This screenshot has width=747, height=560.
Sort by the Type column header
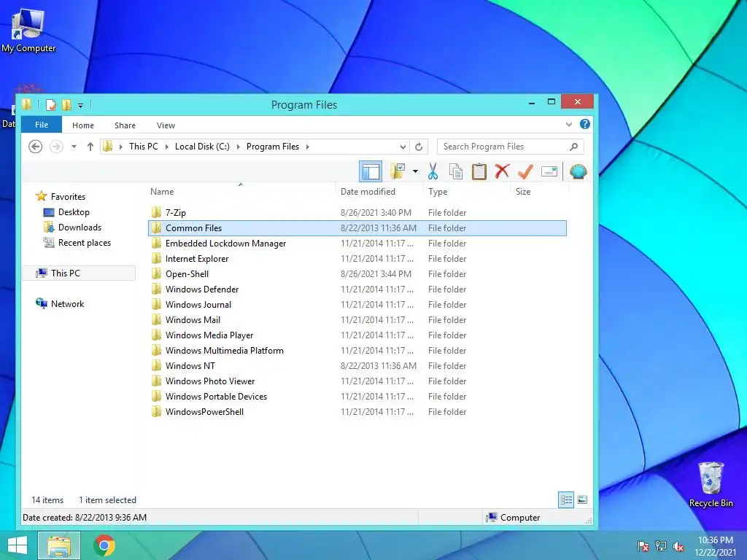coord(438,192)
